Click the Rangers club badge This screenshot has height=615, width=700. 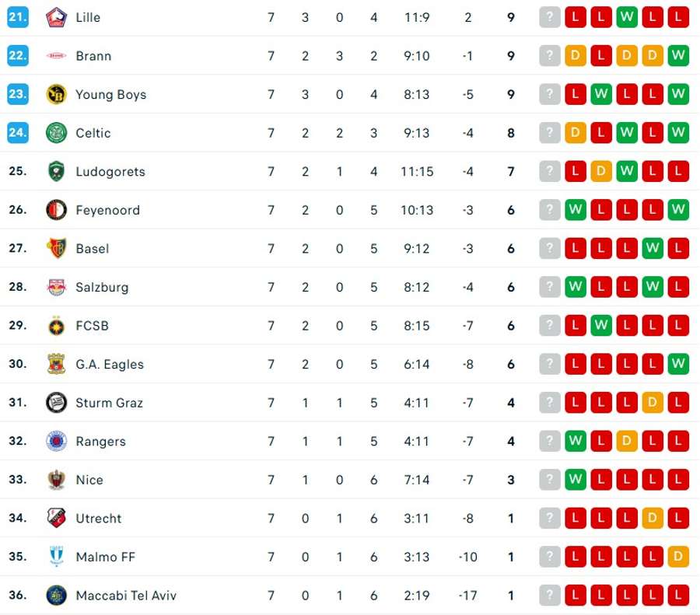[x=57, y=442]
